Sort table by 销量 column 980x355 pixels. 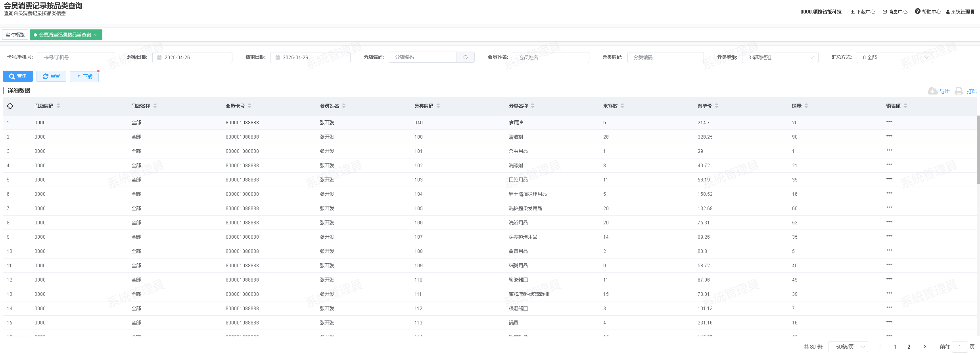[x=806, y=106]
